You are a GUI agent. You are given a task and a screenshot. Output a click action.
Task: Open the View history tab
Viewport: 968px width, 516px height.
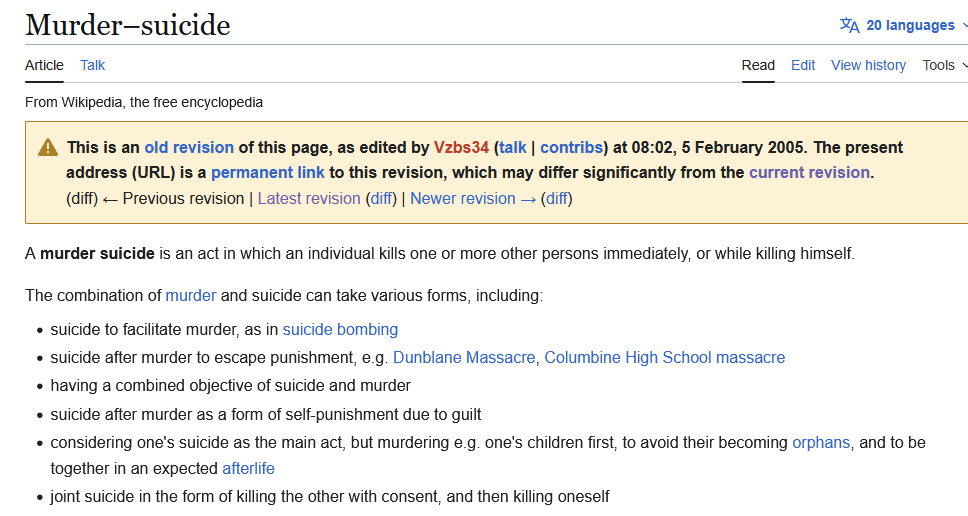click(869, 65)
